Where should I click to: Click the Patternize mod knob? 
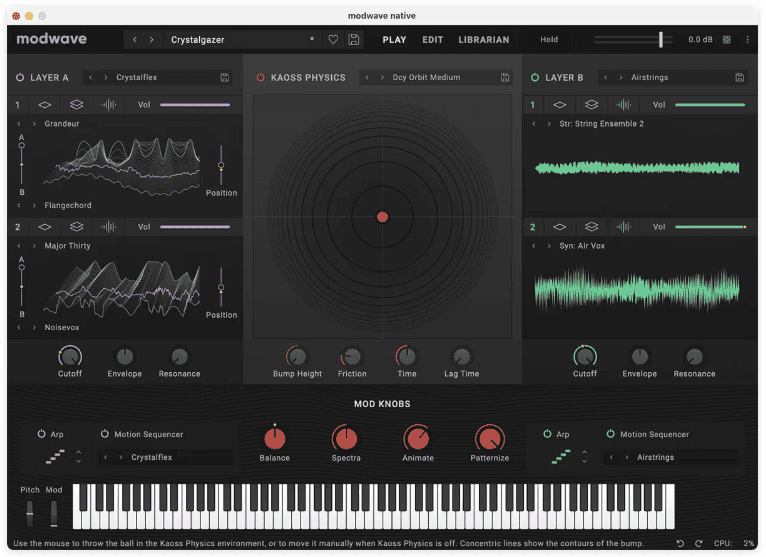click(x=489, y=438)
